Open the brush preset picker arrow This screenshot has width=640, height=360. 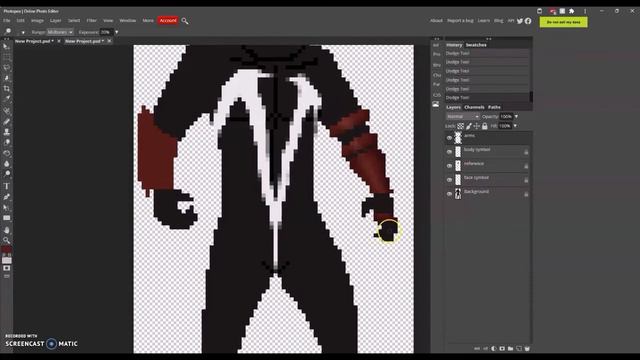pos(23,32)
